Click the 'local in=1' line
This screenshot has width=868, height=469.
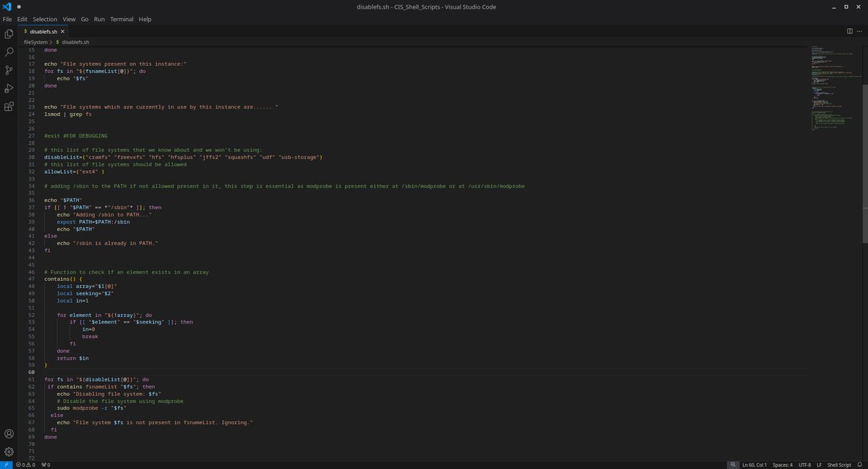click(x=75, y=300)
